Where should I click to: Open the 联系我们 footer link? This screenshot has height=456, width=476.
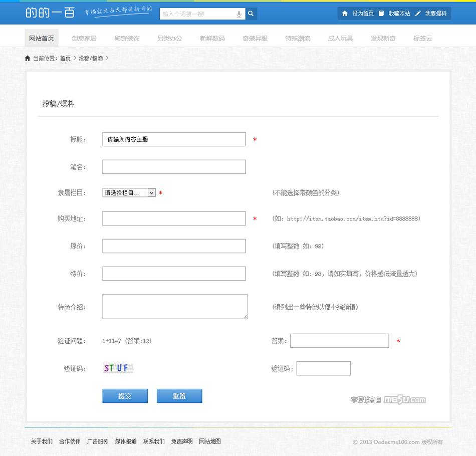pyautogui.click(x=154, y=441)
